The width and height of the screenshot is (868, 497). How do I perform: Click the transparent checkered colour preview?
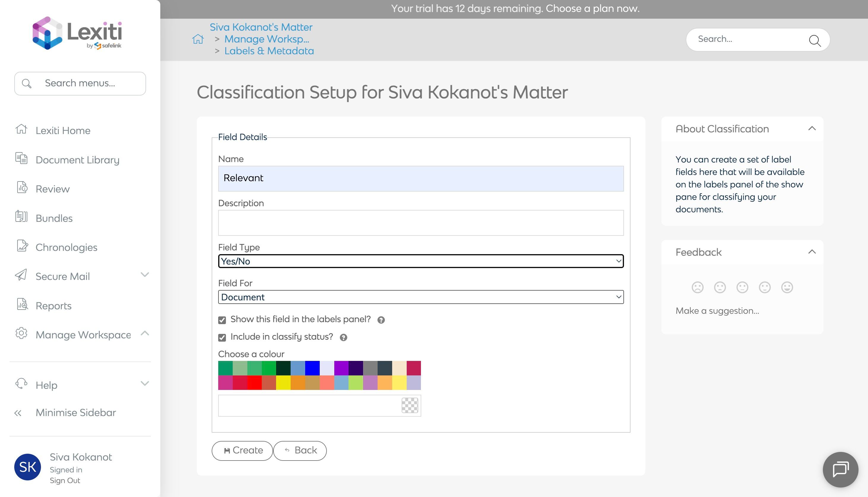point(410,406)
